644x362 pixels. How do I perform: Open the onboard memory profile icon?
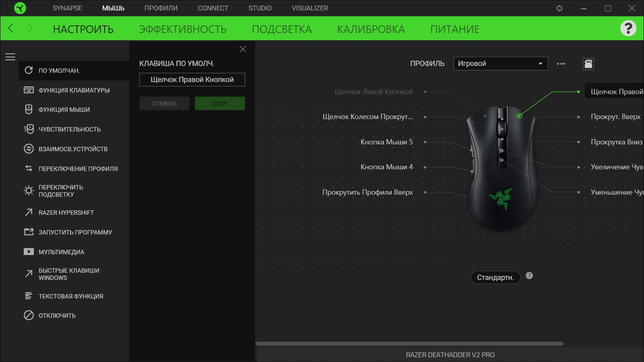588,64
